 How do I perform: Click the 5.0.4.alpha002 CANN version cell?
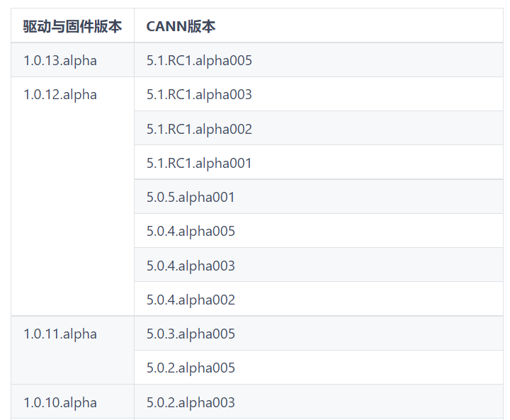pyautogui.click(x=191, y=300)
